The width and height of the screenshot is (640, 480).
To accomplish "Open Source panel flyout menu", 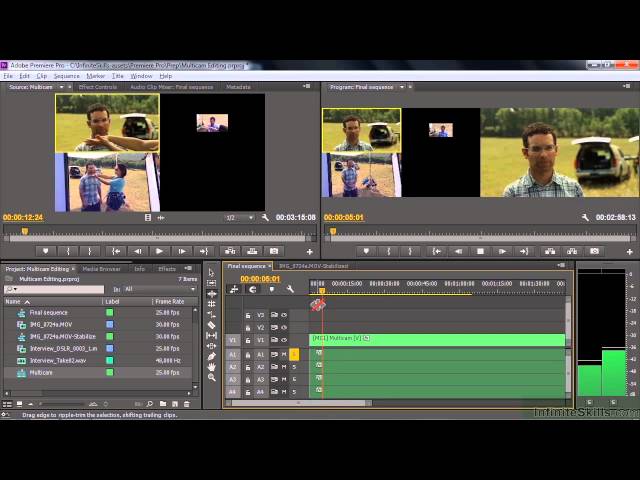I will click(306, 87).
